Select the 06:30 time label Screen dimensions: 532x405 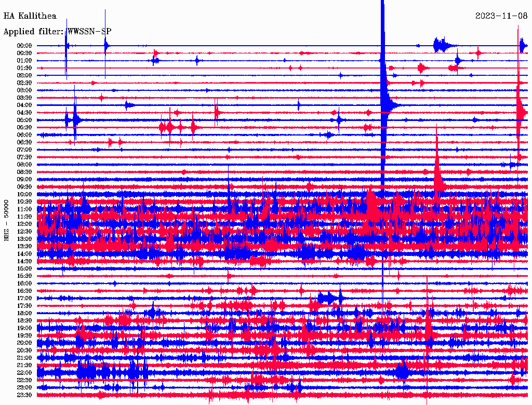click(24, 142)
